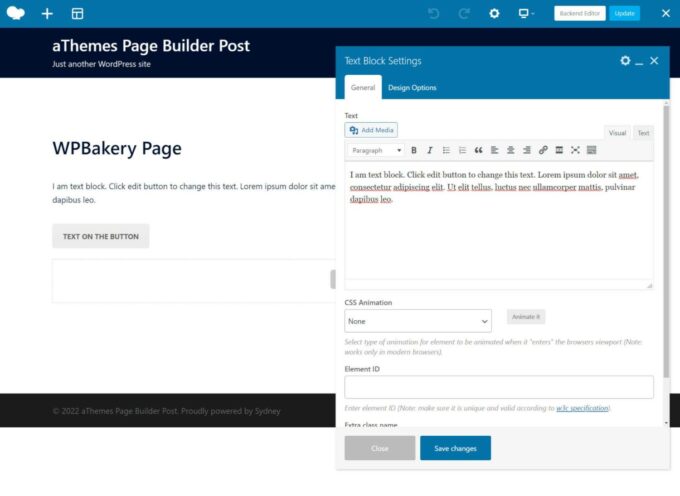Screen dimensions: 680x496
Task: Click the aThemes Page Builder Post title
Action: [151, 46]
